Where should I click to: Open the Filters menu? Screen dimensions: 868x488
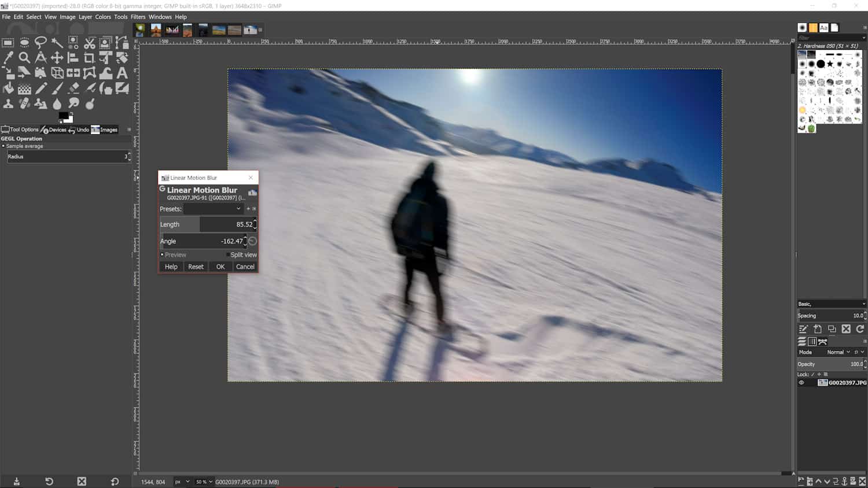point(138,17)
